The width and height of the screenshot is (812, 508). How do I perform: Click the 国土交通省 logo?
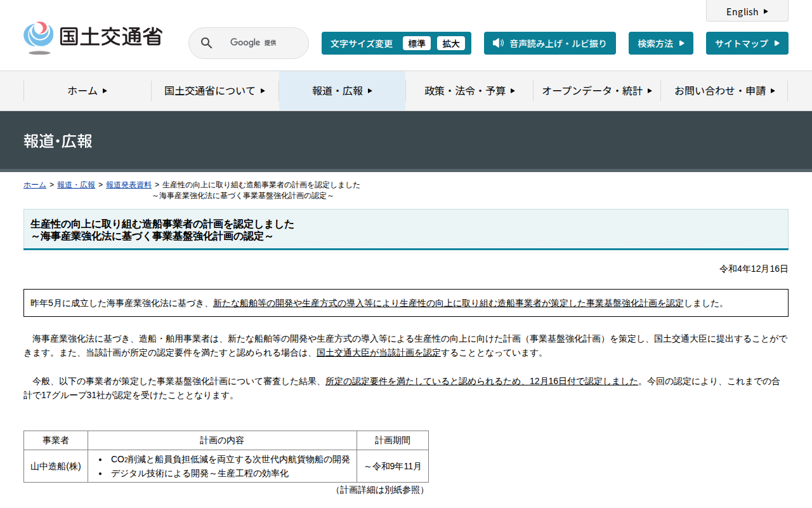(93, 37)
